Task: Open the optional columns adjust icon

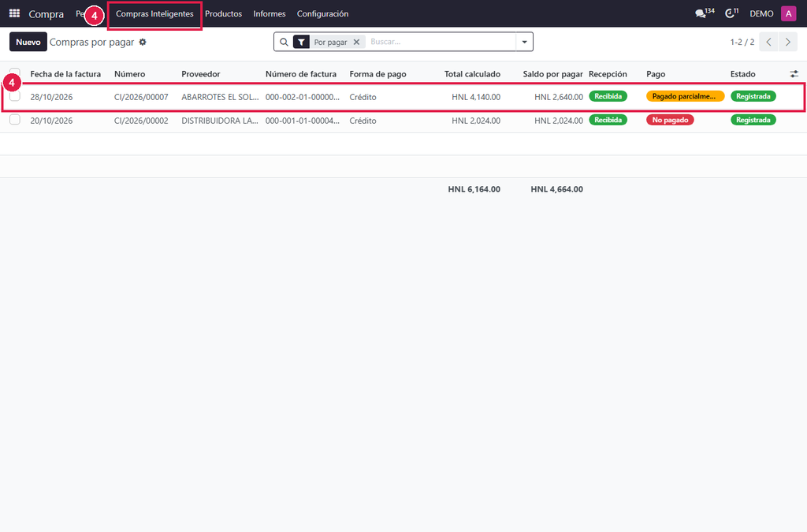Action: tap(794, 74)
